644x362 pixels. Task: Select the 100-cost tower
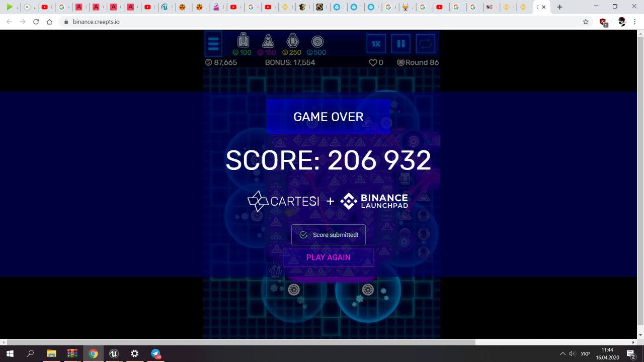(x=243, y=44)
